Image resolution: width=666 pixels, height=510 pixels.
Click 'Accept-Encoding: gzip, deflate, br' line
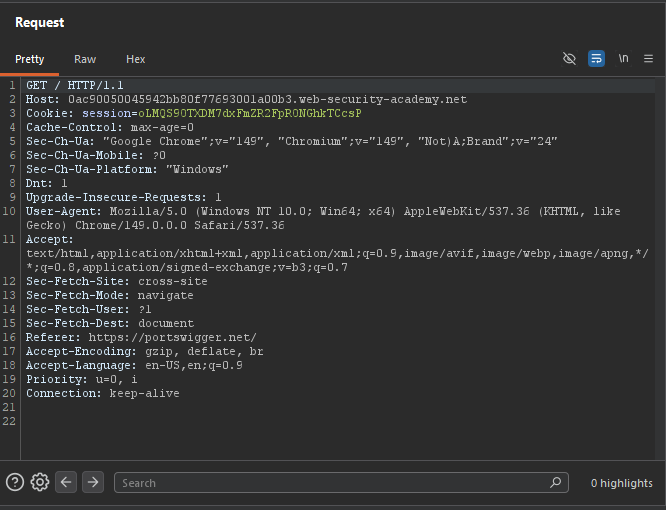(144, 352)
